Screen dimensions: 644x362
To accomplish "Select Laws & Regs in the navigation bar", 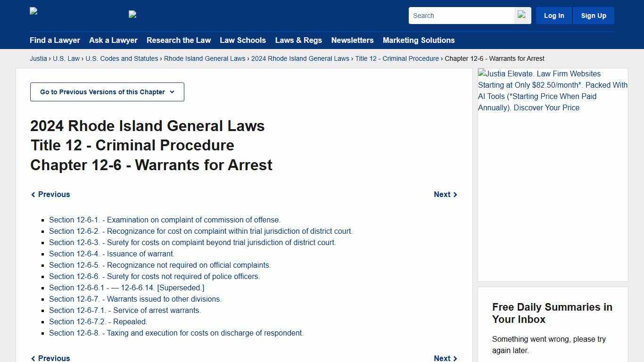I will 298,41.
